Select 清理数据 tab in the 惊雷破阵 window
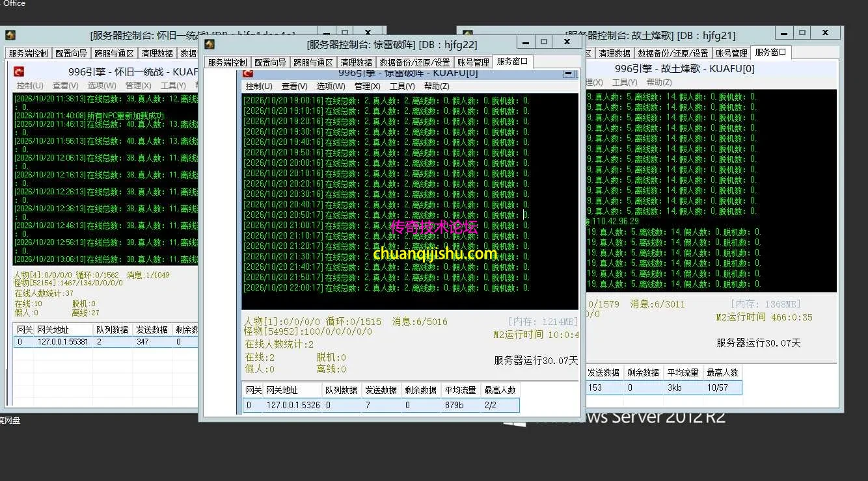The image size is (868, 481). (x=357, y=62)
